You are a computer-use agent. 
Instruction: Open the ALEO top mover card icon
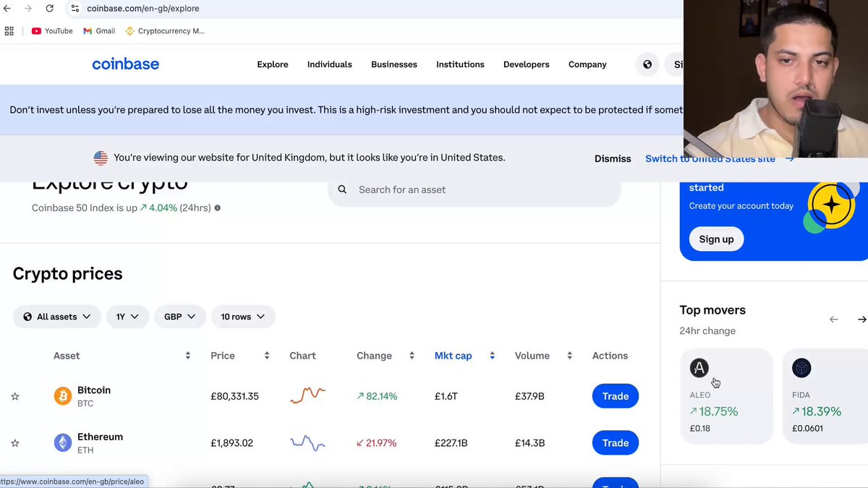point(699,368)
